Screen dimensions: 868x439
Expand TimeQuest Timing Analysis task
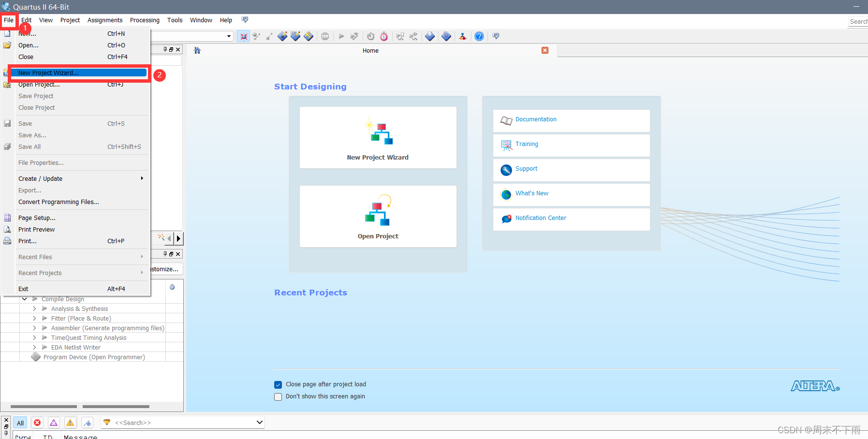tap(34, 337)
